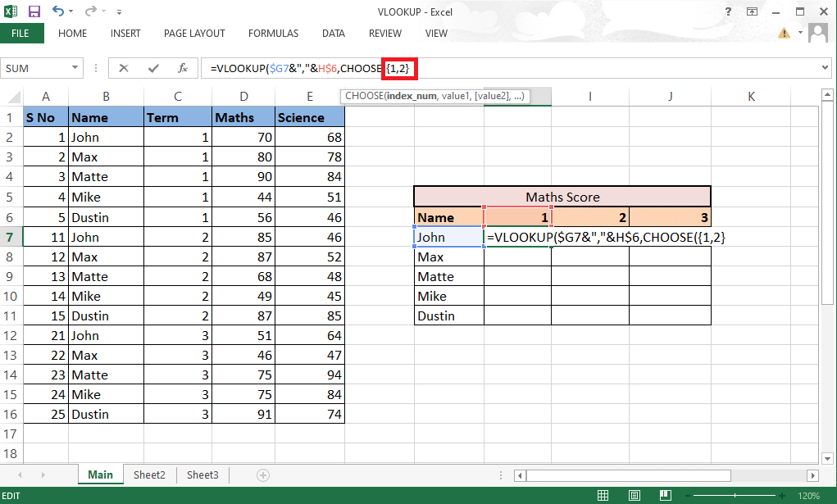837x504 pixels.
Task: Open the FILE menu
Action: pyautogui.click(x=21, y=34)
